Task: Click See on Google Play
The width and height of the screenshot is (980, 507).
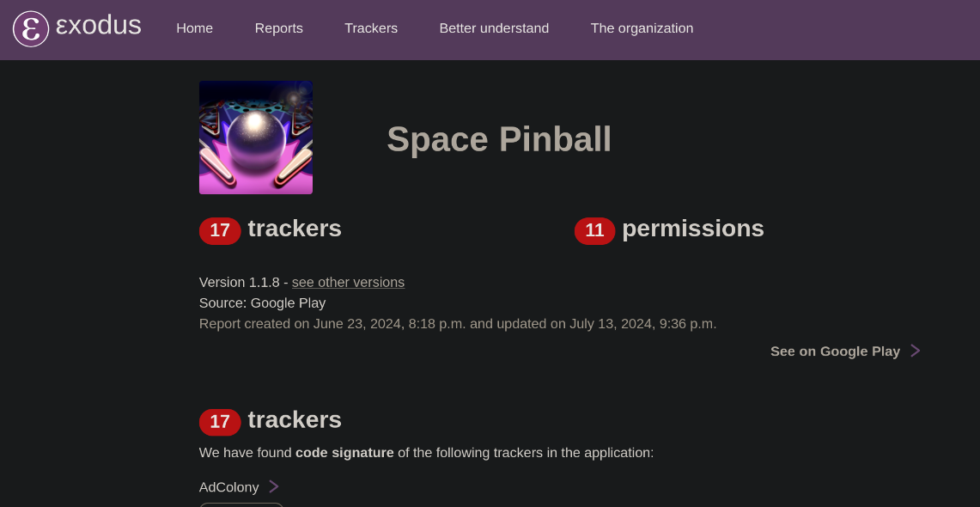Action: coord(835,351)
